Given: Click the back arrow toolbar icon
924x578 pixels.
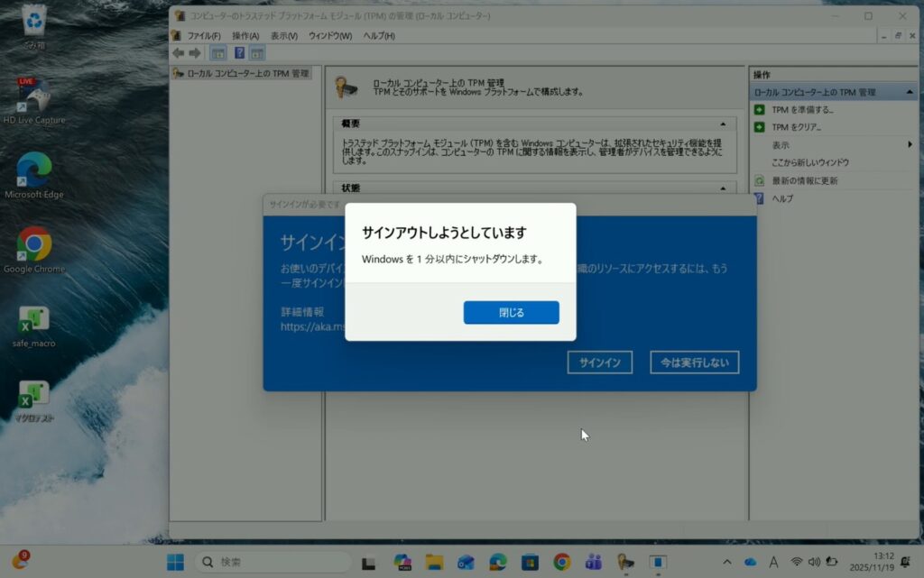Looking at the screenshot, I should click(x=179, y=53).
